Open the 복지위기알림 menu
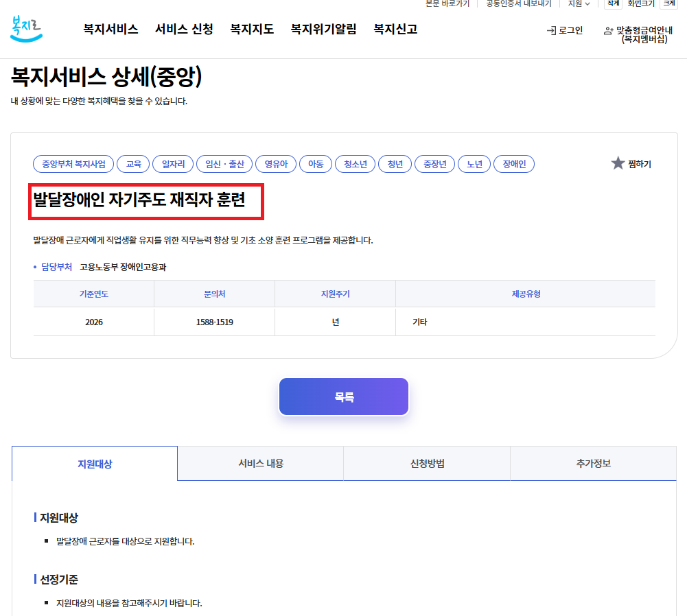The width and height of the screenshot is (687, 616). 323,29
